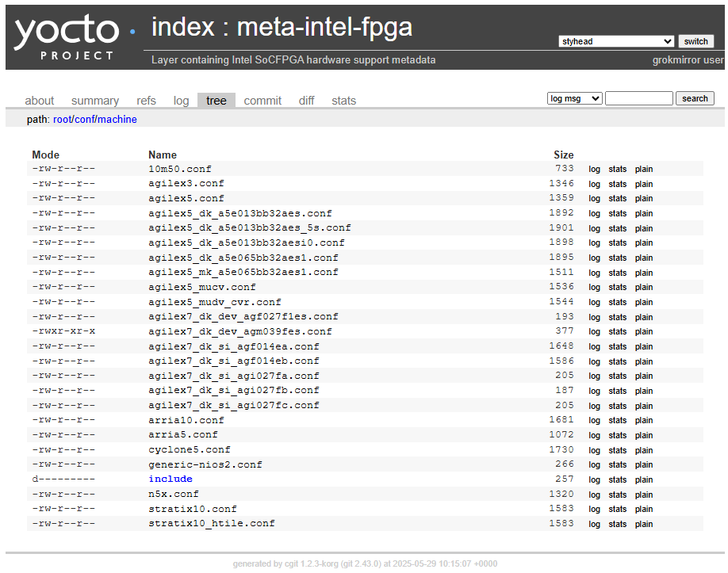Open the agilex5.conf file
This screenshot has width=728, height=573.
[186, 198]
